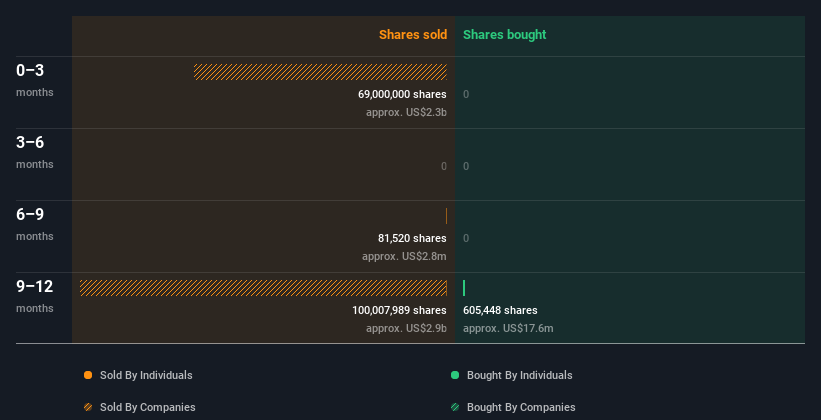Screen dimensions: 821x420
Task: Click the shares bought 0 in 0–3 months row
Action: 466,94
